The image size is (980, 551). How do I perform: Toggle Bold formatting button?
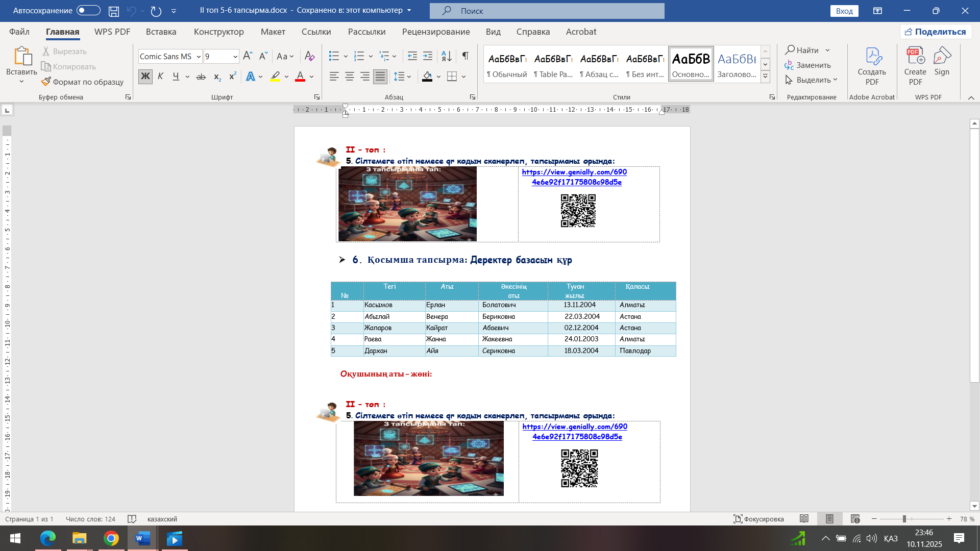pos(145,77)
